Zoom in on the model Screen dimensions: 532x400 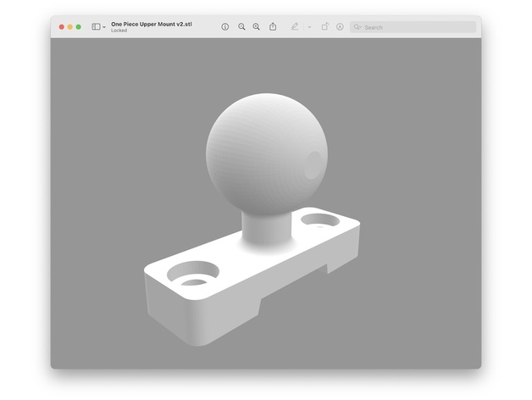(x=257, y=27)
